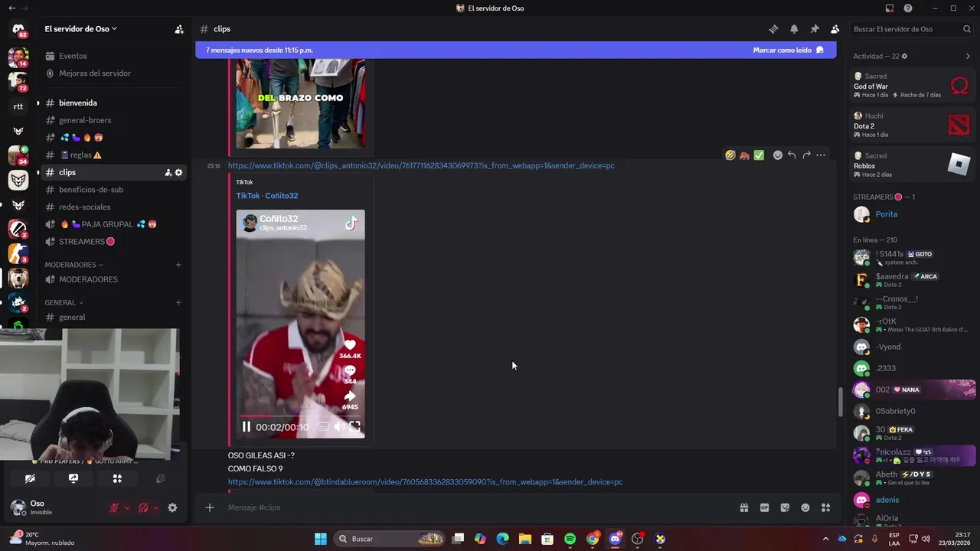Open voice activities launcher
Image resolution: width=980 pixels, height=551 pixels.
117,478
